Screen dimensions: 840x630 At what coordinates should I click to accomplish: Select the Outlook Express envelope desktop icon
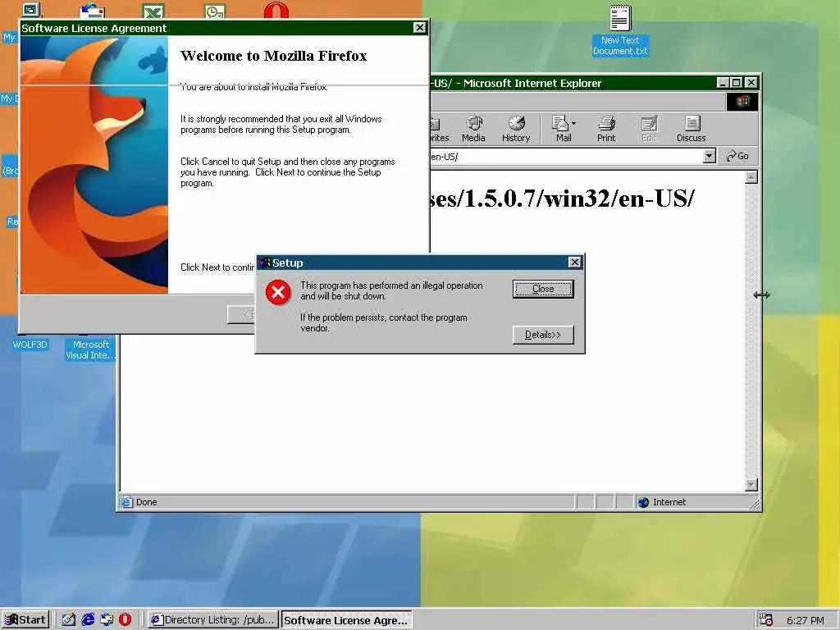click(x=92, y=11)
